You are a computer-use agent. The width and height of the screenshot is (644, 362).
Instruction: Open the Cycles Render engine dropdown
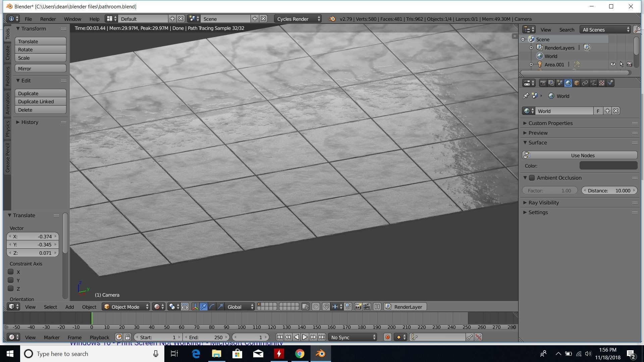point(298,19)
